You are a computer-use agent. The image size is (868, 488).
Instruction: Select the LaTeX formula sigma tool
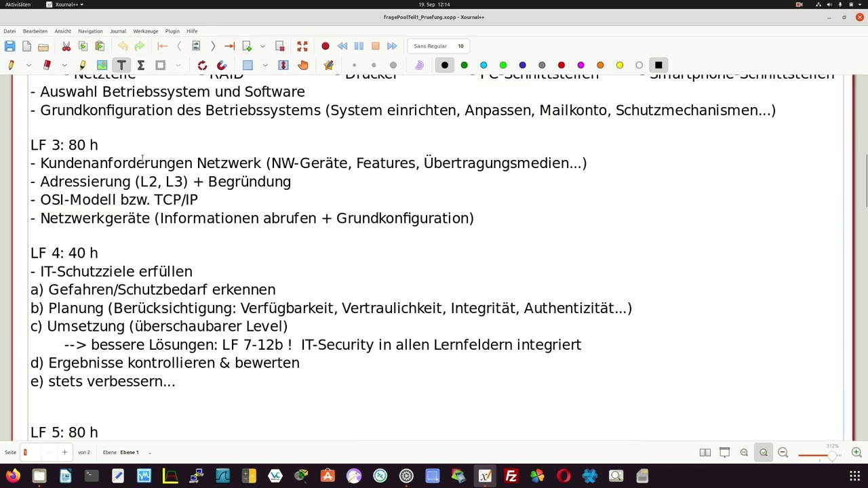[141, 65]
